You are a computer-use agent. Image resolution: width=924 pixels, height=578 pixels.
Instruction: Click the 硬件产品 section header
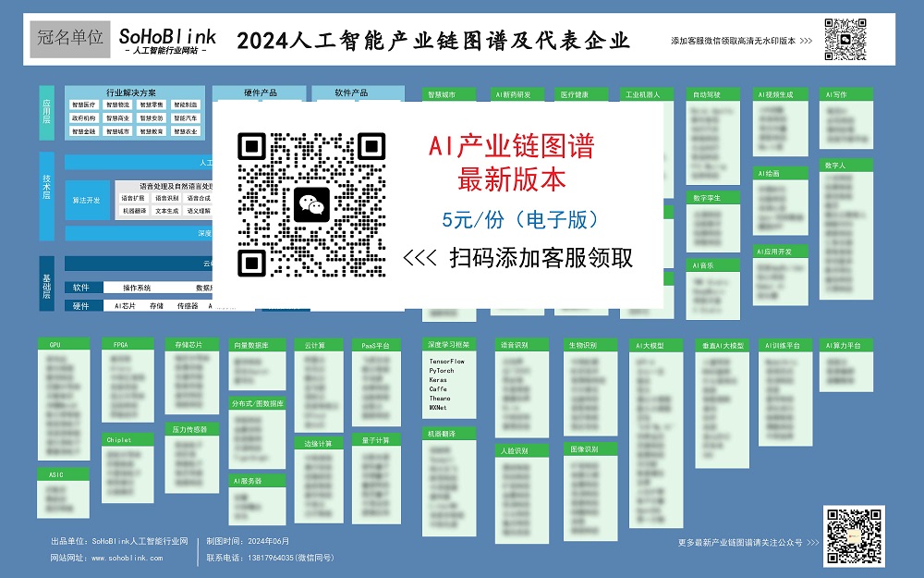tap(260, 92)
